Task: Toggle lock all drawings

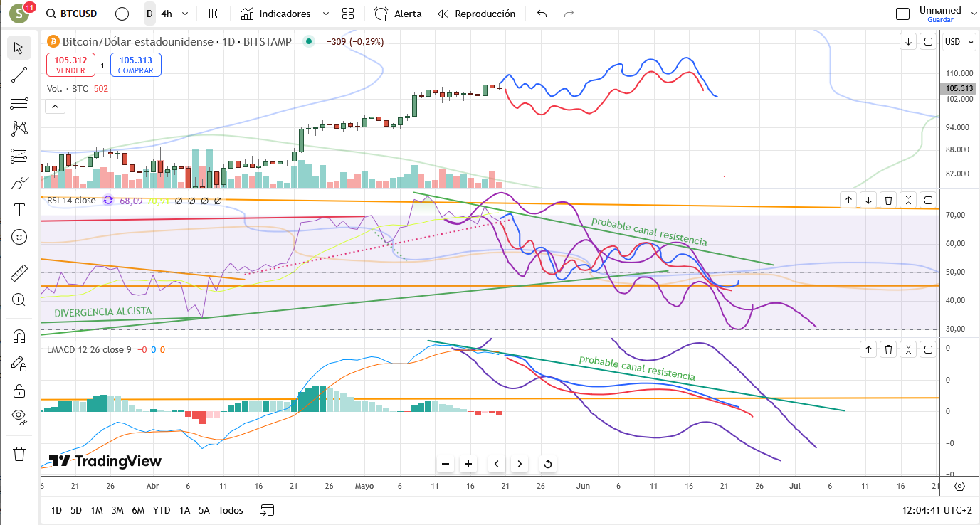Action: [19, 390]
